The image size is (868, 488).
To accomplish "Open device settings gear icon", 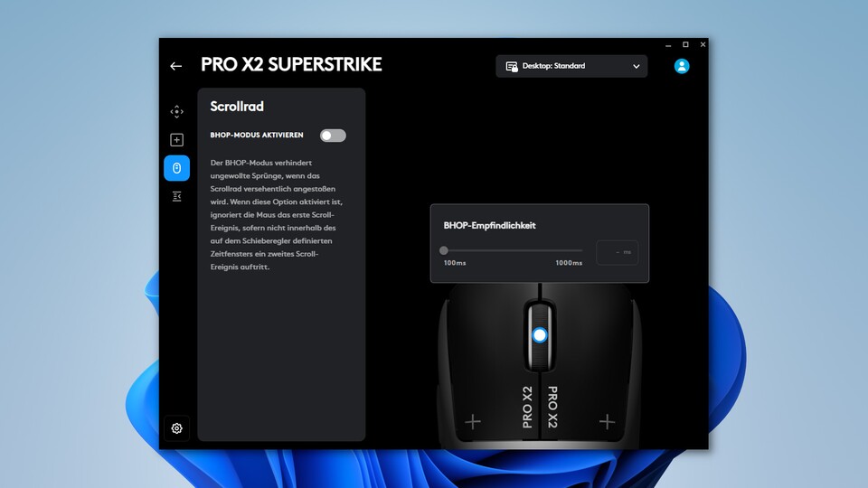I will tap(176, 428).
